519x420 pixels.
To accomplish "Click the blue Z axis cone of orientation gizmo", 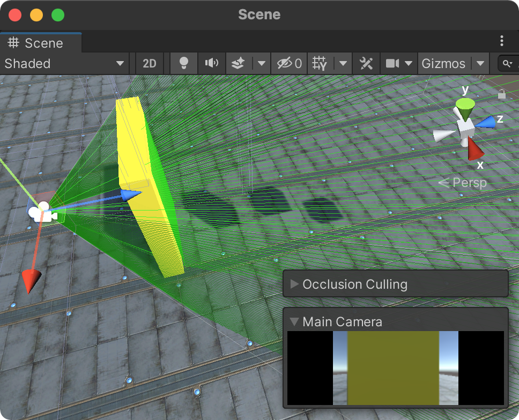I will tap(486, 122).
